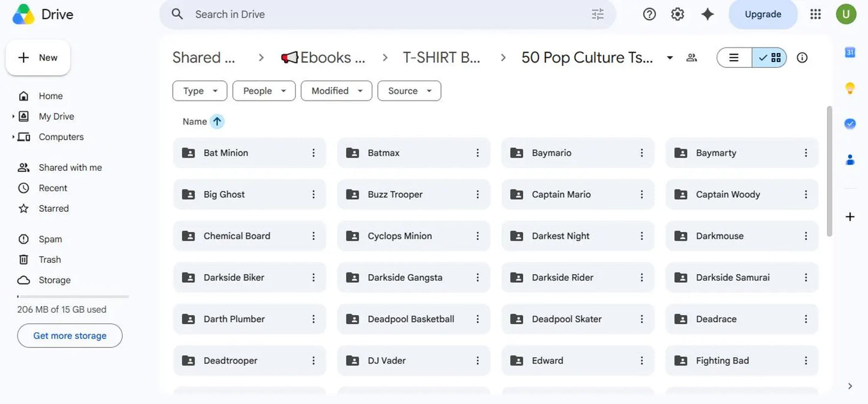Open the Source filter dropdown
This screenshot has height=404, width=868.
point(410,91)
